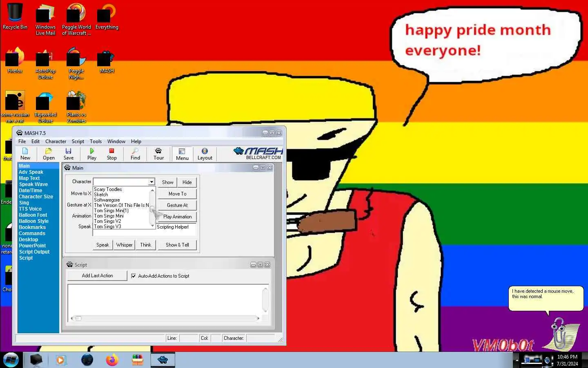588x368 pixels.
Task: Select Speak Wave in the sidebar
Action: 33,184
